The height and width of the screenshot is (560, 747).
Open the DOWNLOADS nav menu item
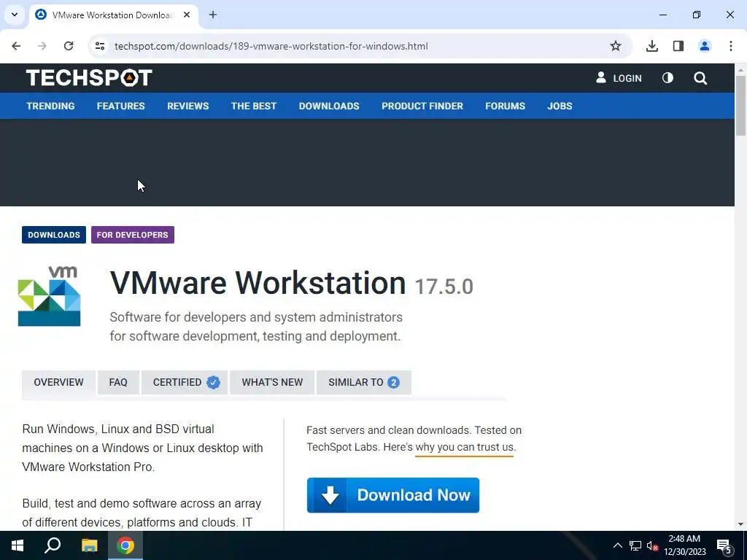click(x=329, y=106)
